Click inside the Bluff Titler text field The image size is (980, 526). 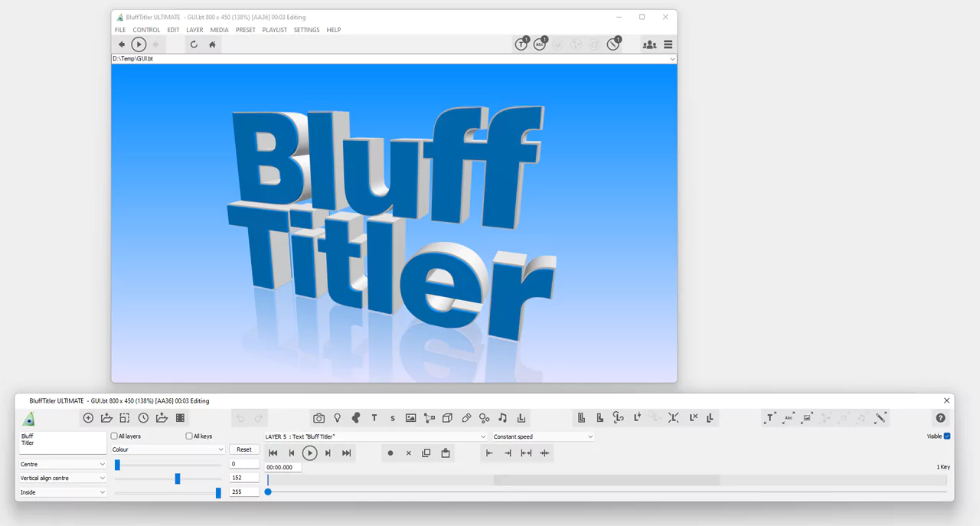coord(61,442)
